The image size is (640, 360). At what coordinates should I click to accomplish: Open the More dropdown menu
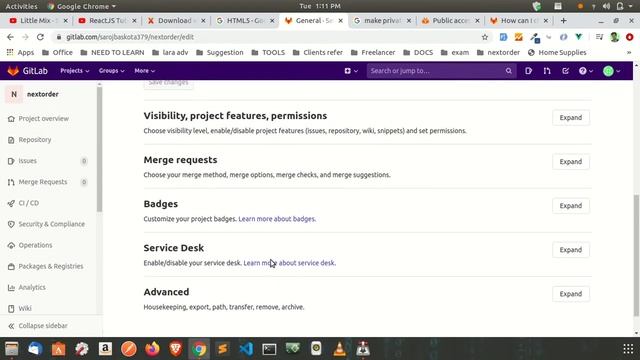tap(144, 71)
